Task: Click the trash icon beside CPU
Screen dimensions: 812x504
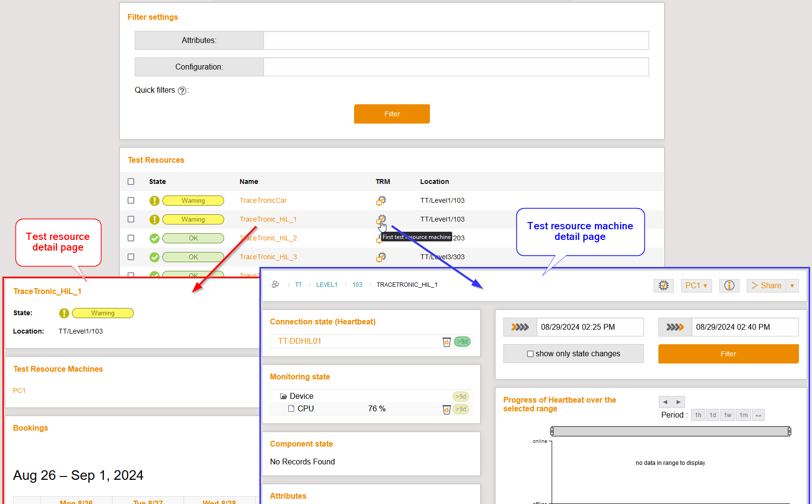Action: (x=447, y=409)
